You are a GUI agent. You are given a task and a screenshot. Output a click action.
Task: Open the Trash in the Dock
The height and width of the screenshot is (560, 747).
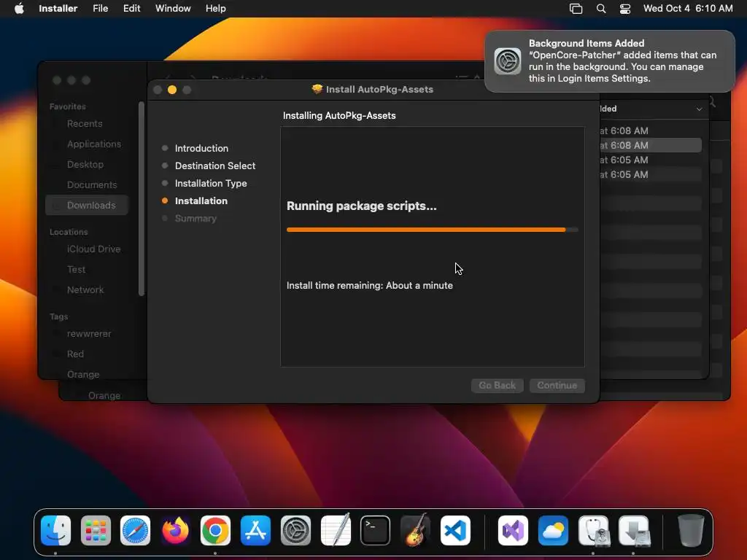(x=691, y=531)
